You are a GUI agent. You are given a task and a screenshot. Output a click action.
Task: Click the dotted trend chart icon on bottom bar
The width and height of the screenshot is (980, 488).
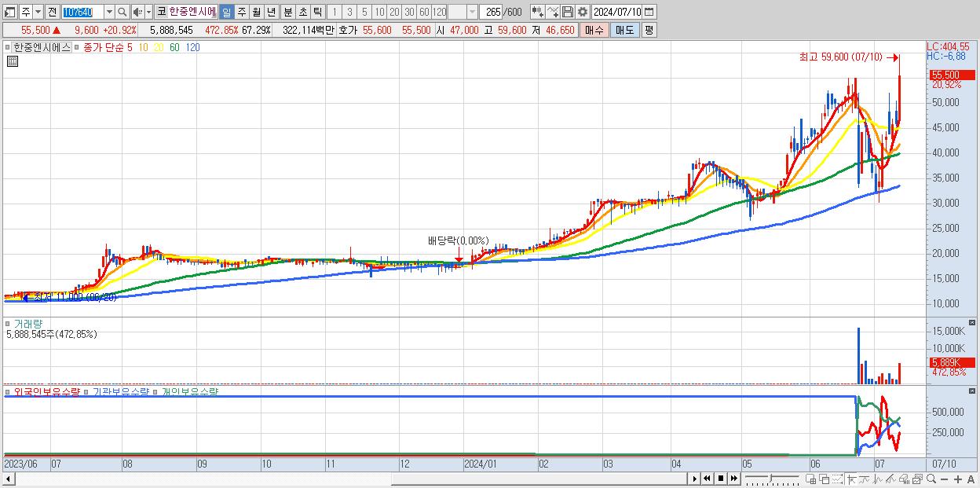(837, 479)
